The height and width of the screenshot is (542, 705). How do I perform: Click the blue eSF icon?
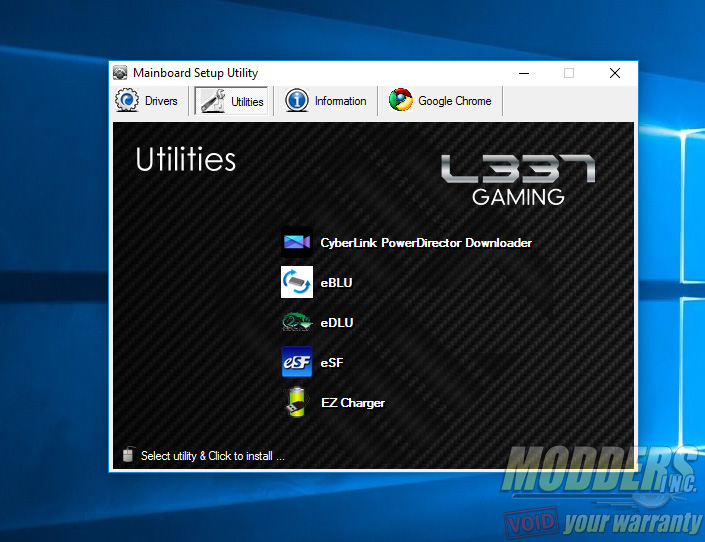click(297, 362)
